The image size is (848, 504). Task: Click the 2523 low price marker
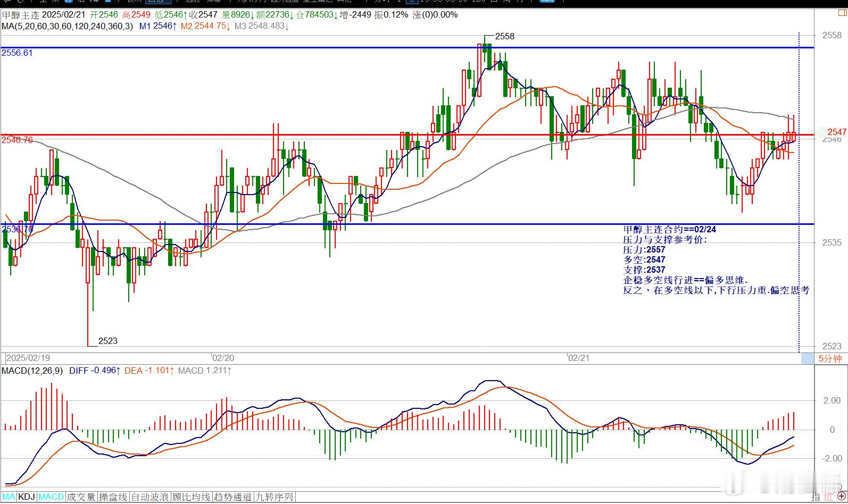click(x=108, y=341)
